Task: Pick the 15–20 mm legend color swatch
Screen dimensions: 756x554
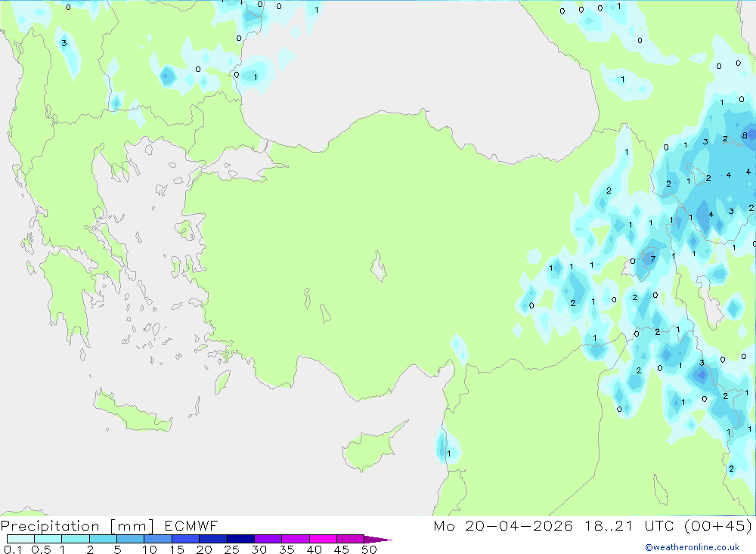Action: (186, 539)
